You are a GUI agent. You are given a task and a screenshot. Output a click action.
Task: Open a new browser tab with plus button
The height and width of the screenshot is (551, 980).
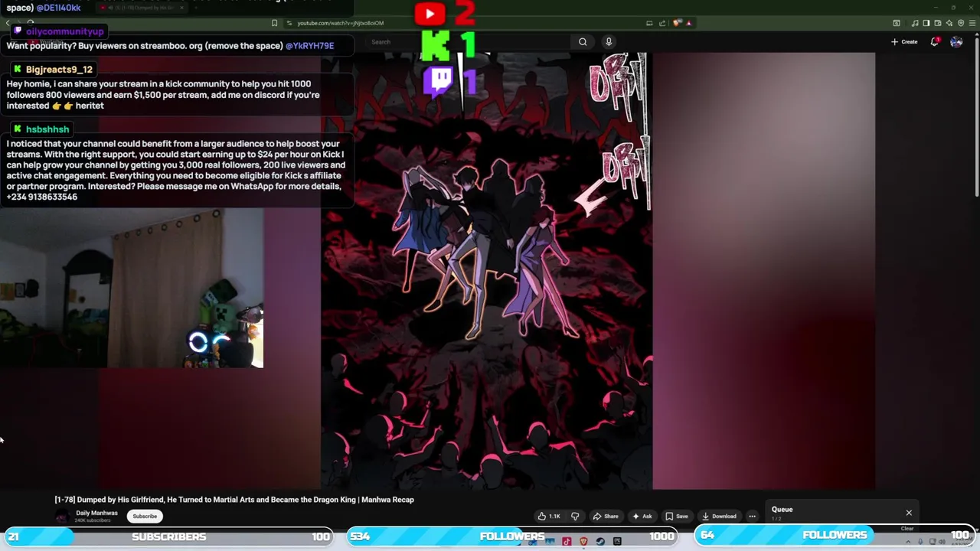coord(196,8)
